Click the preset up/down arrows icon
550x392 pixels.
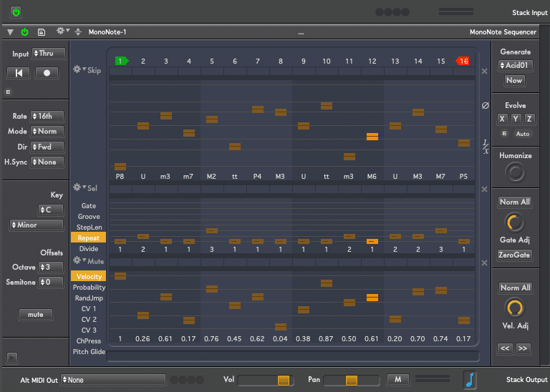point(78,32)
